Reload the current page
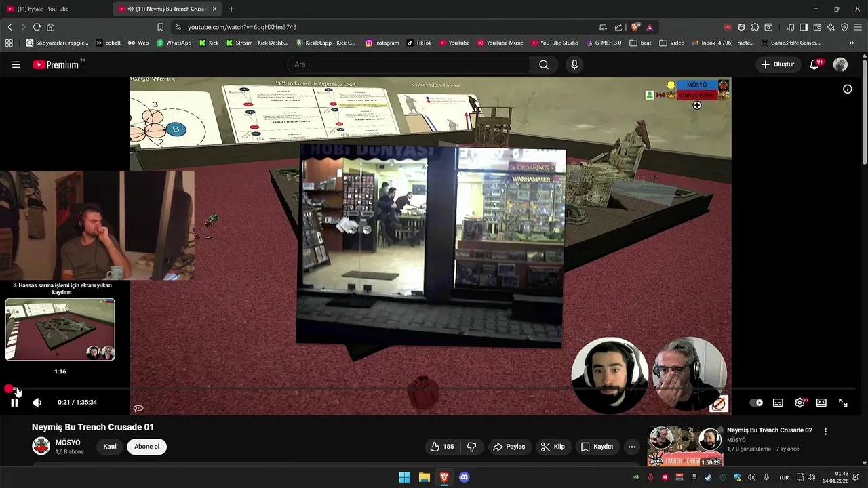The height and width of the screenshot is (488, 868). 37,27
